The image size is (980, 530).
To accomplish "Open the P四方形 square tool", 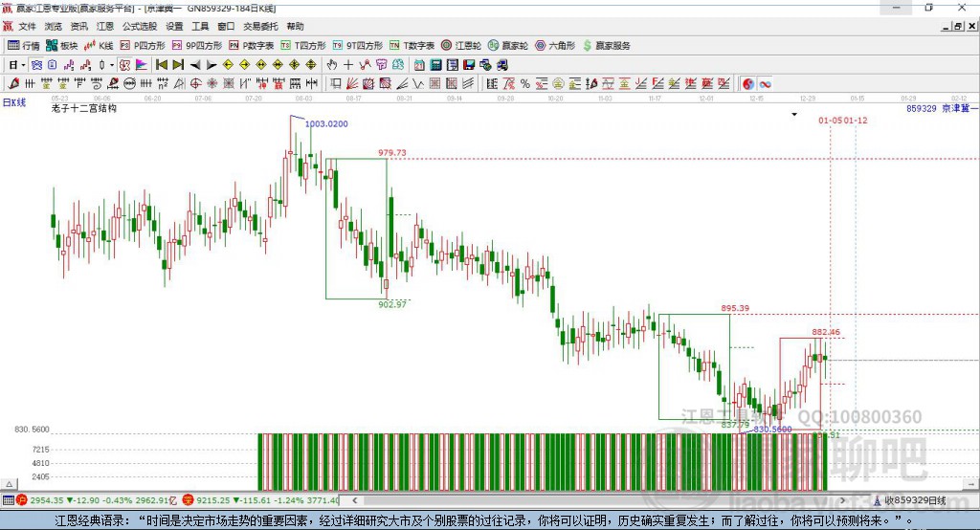I will point(143,46).
